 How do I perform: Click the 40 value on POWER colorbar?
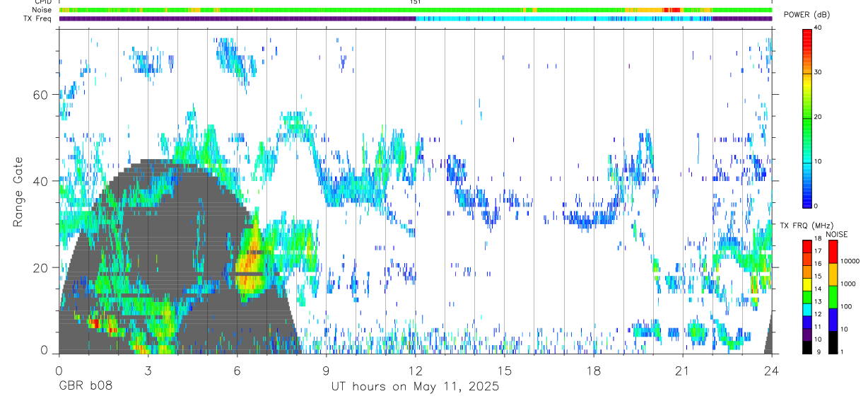(x=818, y=28)
